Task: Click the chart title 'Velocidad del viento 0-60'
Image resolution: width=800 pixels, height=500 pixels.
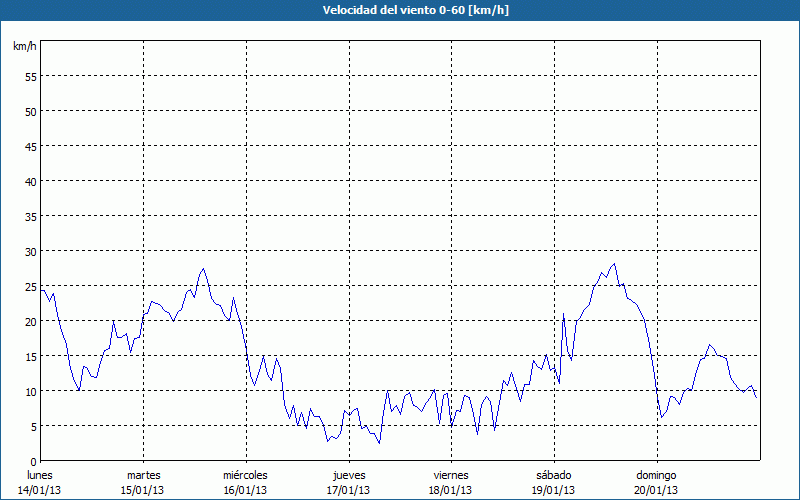Action: pos(400,10)
